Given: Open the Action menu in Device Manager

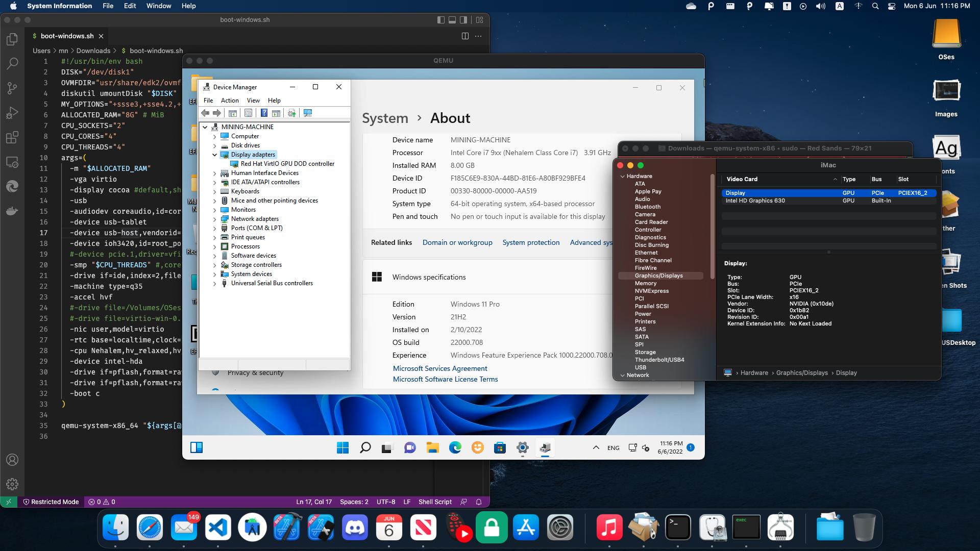Looking at the screenshot, I should pos(230,101).
